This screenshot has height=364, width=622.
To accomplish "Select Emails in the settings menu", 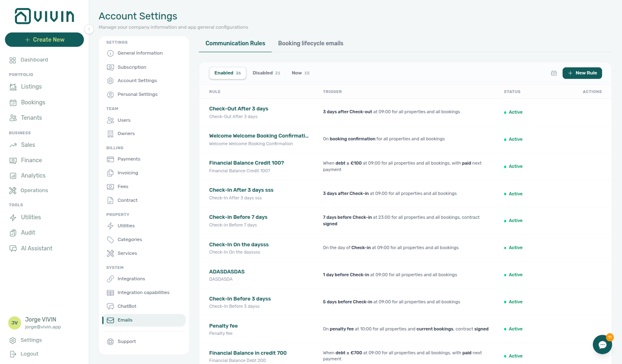I will pos(144,320).
